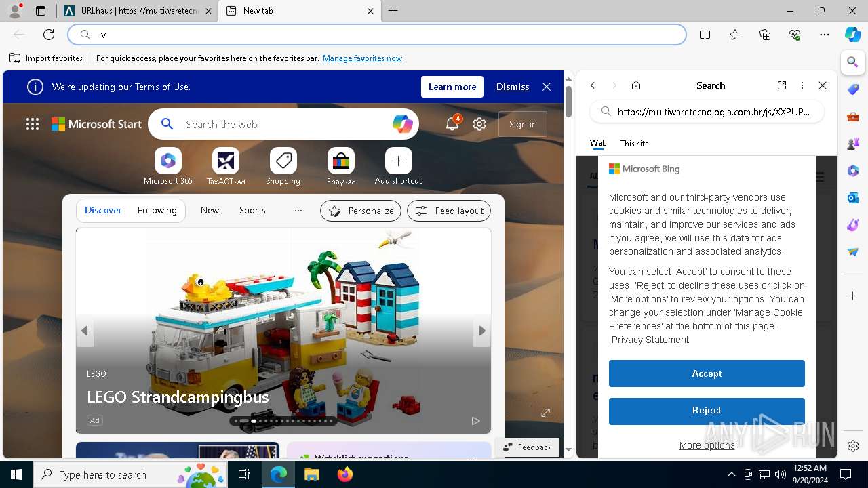
Task: Open Edge Settings and more menu
Action: [825, 35]
